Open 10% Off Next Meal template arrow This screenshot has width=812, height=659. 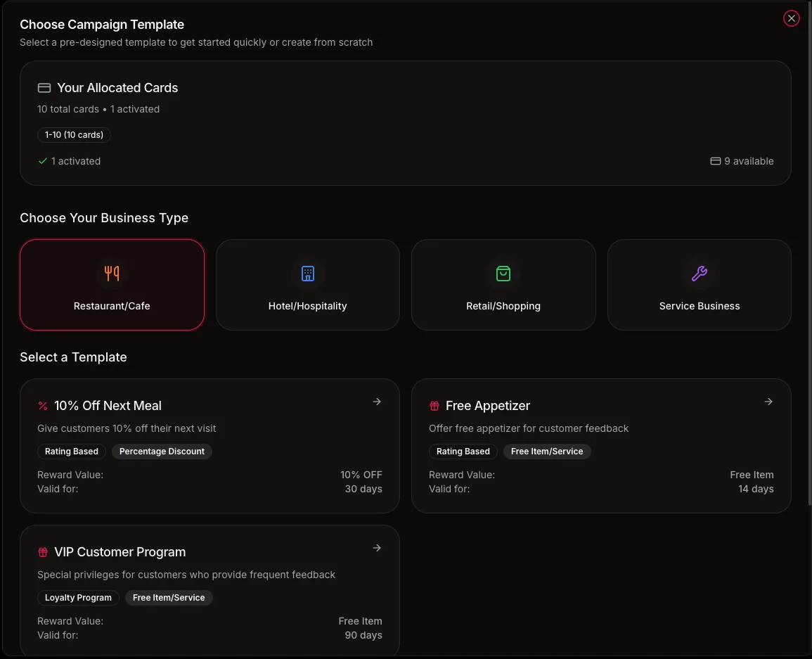click(377, 402)
